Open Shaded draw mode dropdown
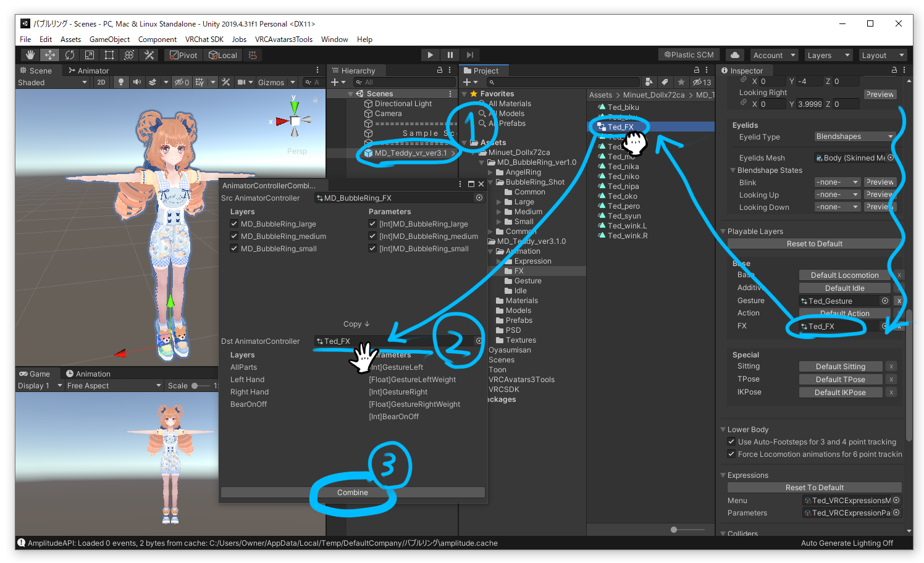924x563 pixels. (52, 82)
